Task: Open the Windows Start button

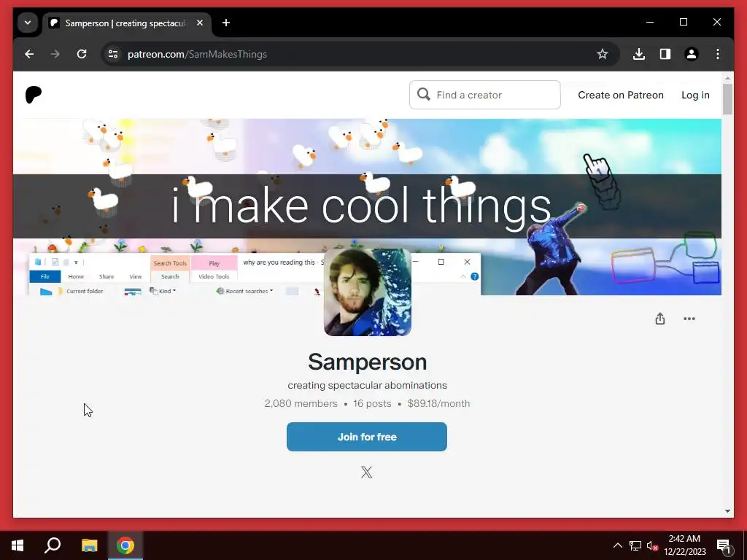Action: pos(18,545)
